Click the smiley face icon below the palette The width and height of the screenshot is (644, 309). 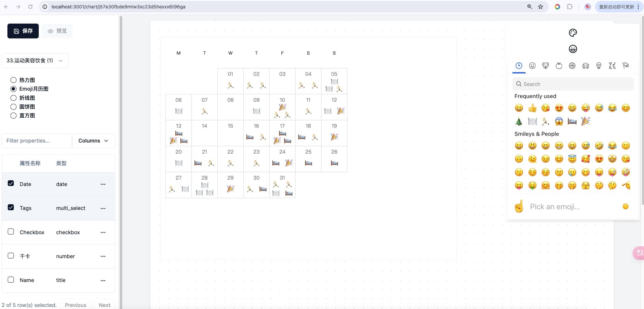point(573,49)
